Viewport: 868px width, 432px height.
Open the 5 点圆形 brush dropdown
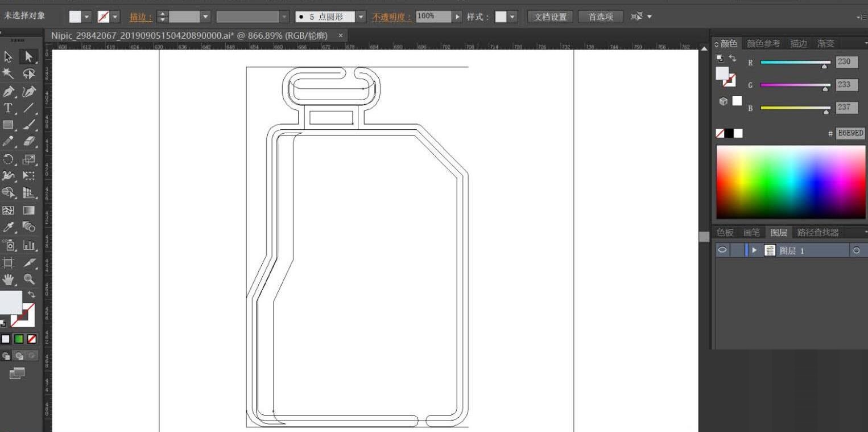pyautogui.click(x=361, y=17)
